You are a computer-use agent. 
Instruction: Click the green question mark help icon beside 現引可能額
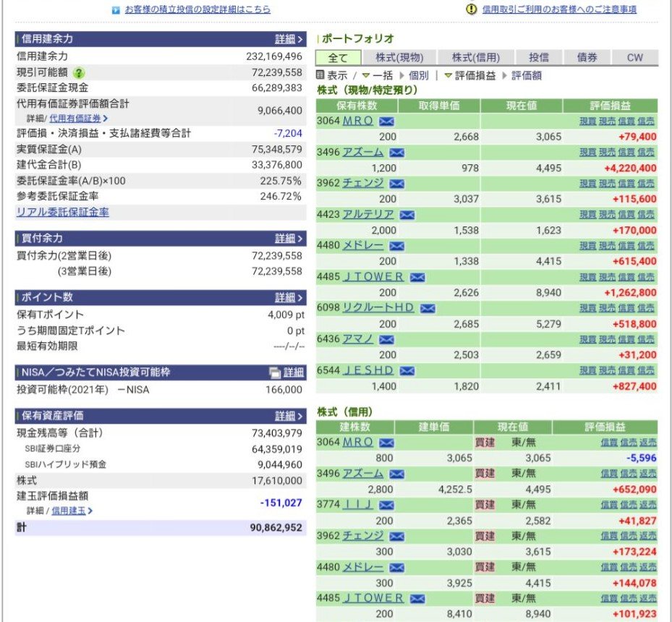pyautogui.click(x=79, y=73)
